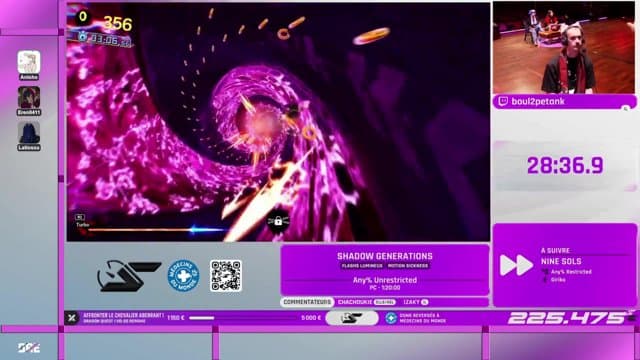Click the lock icon in the game view
This screenshot has height=360, width=640.
(x=278, y=221)
